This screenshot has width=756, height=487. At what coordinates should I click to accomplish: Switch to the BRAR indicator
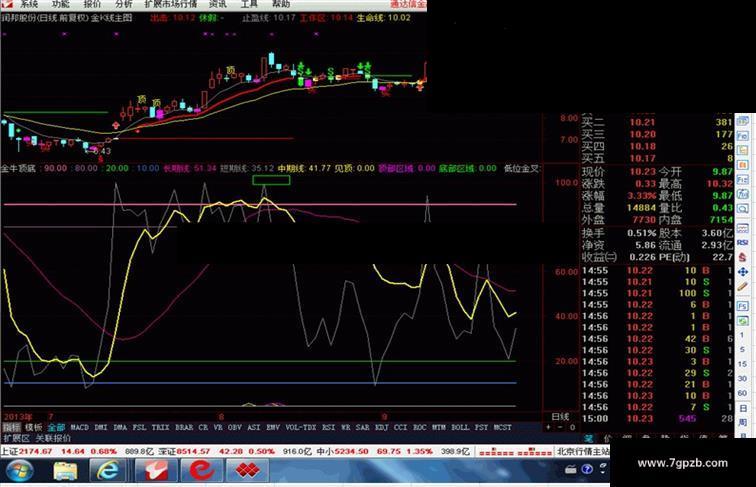[184, 427]
